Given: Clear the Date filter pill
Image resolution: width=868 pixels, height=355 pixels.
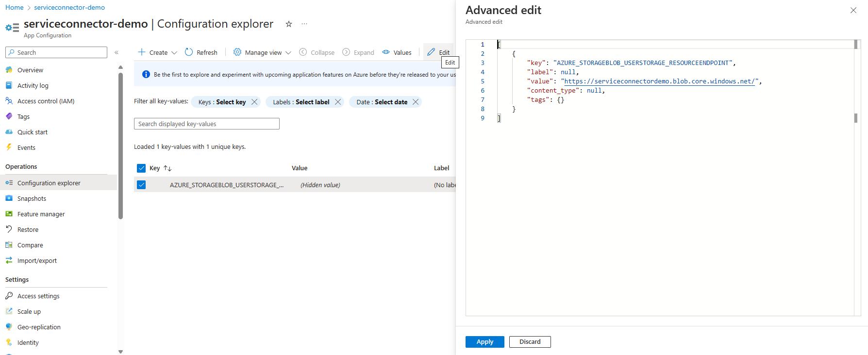Looking at the screenshot, I should 416,102.
